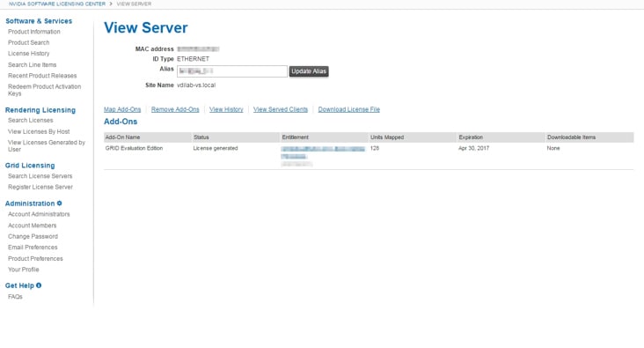The width and height of the screenshot is (644, 348).
Task: Click the Apr 30, 2017 expiration cell
Action: pyautogui.click(x=474, y=148)
